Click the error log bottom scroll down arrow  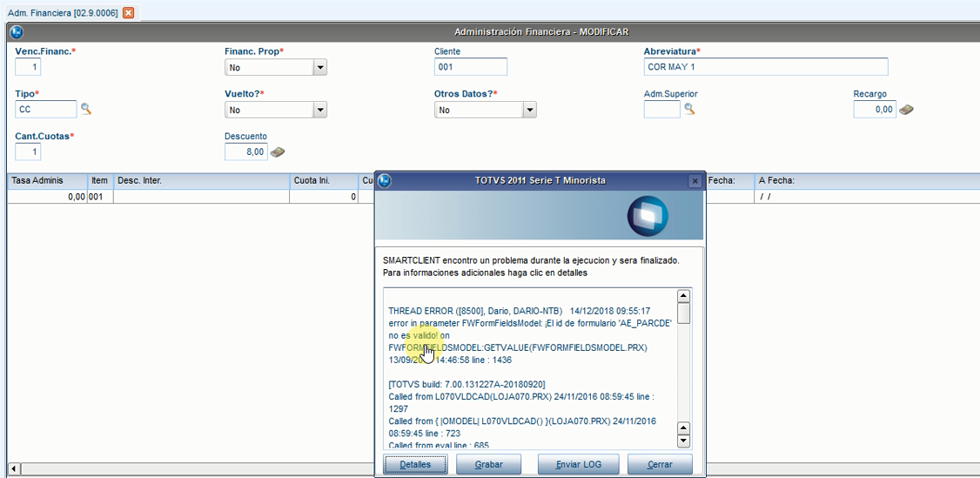pos(684,441)
